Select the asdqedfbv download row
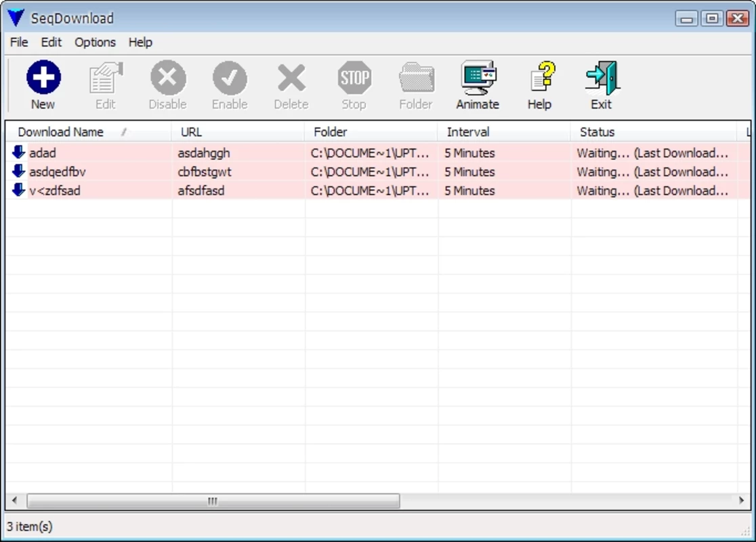The width and height of the screenshot is (756, 542). (379, 171)
